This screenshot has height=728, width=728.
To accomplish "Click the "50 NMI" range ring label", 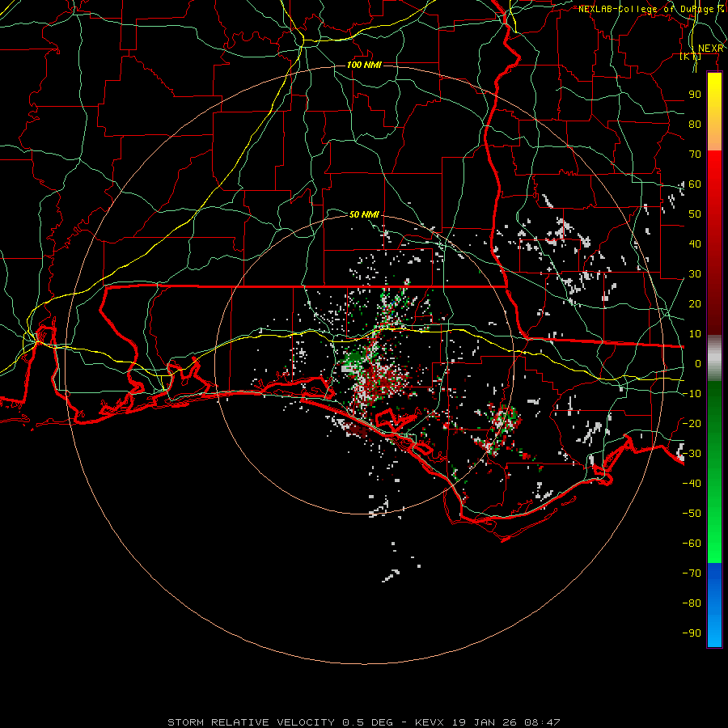I will tap(364, 214).
